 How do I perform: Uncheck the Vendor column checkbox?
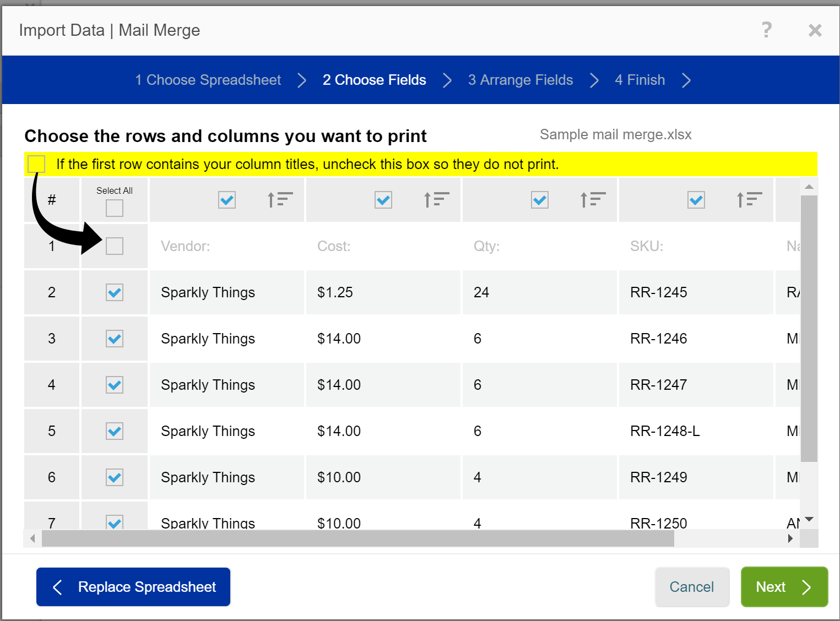coord(227,200)
